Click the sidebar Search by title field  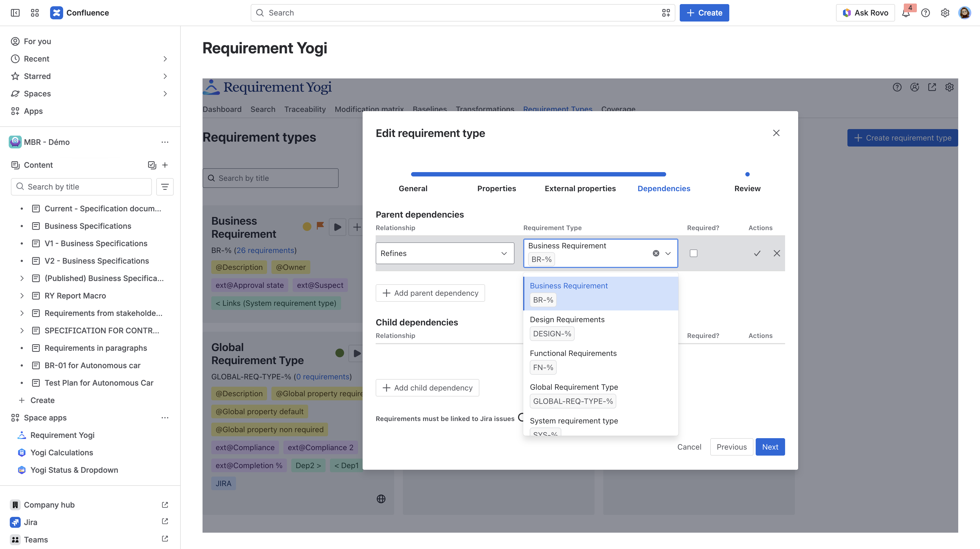pos(81,187)
